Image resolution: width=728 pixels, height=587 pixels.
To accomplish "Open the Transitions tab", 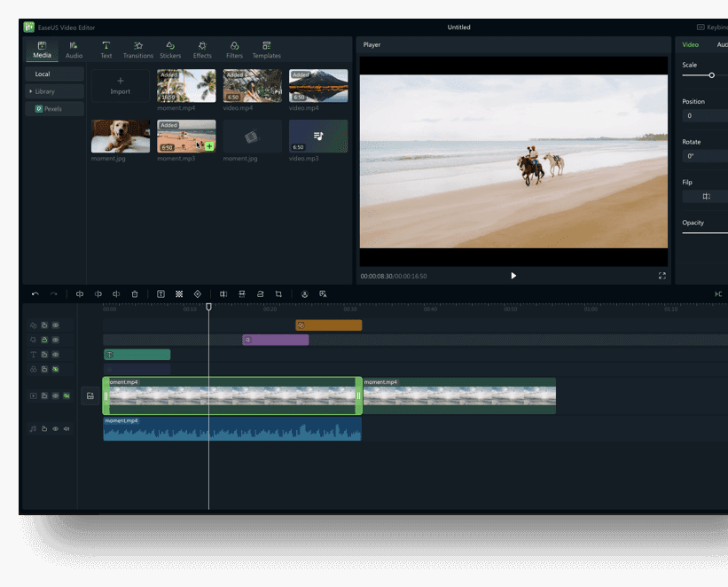I will 138,50.
